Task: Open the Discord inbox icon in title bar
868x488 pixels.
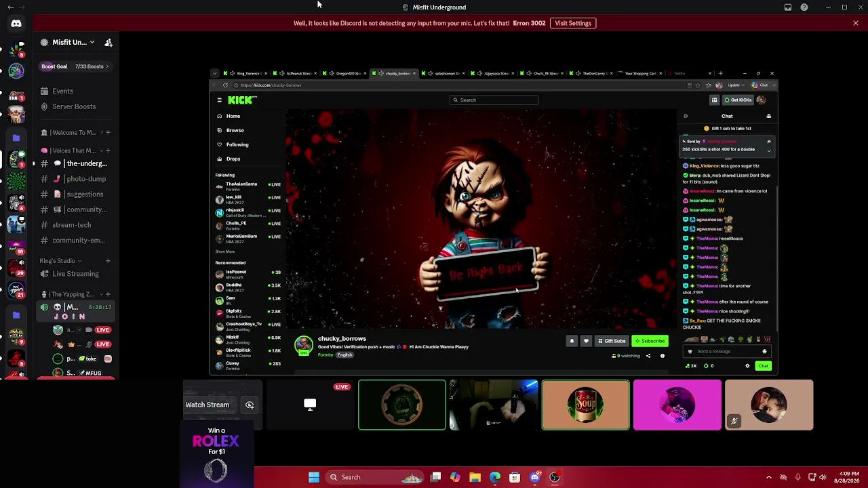Action: [x=788, y=7]
